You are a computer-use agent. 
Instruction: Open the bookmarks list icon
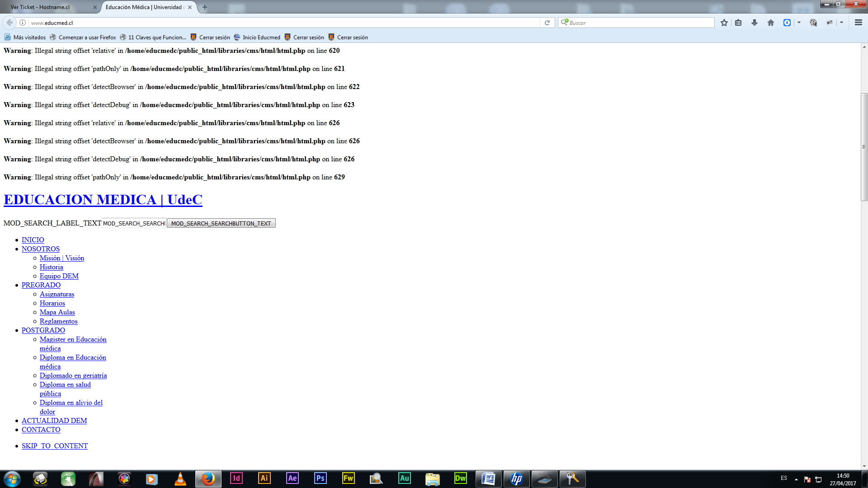738,23
